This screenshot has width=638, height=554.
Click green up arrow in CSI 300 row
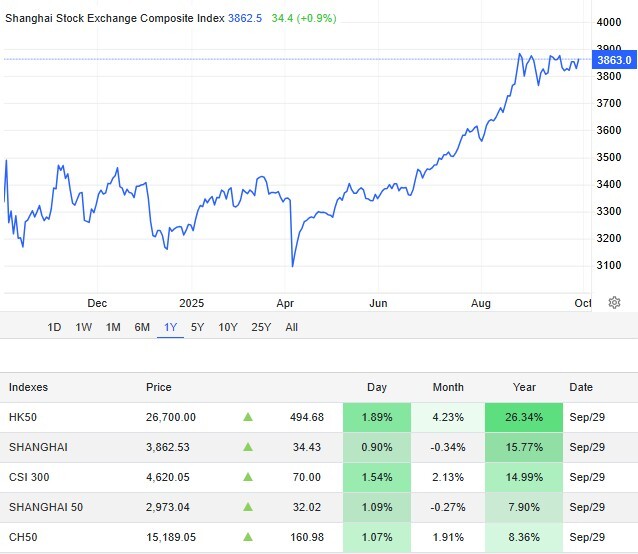tap(248, 477)
